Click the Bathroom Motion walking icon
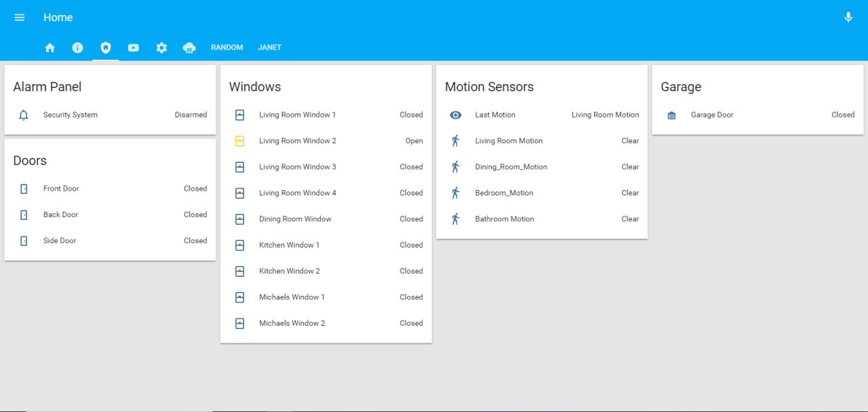Image resolution: width=868 pixels, height=412 pixels. point(456,219)
